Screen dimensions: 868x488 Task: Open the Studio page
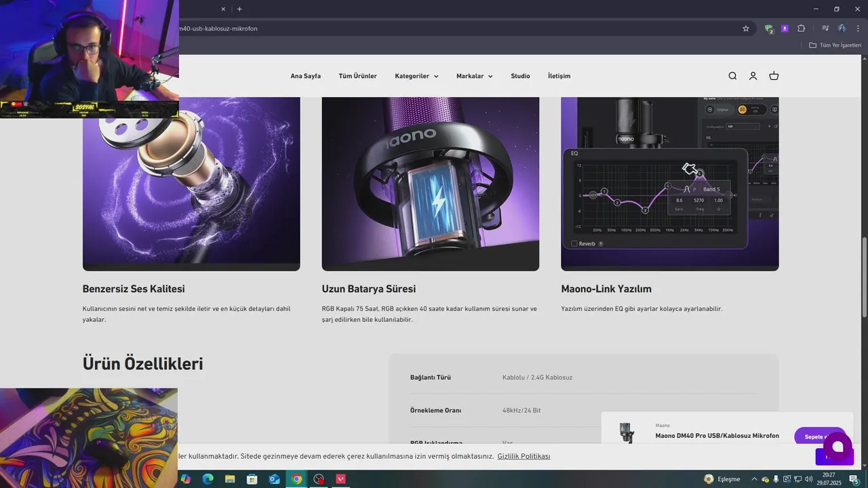click(x=520, y=76)
